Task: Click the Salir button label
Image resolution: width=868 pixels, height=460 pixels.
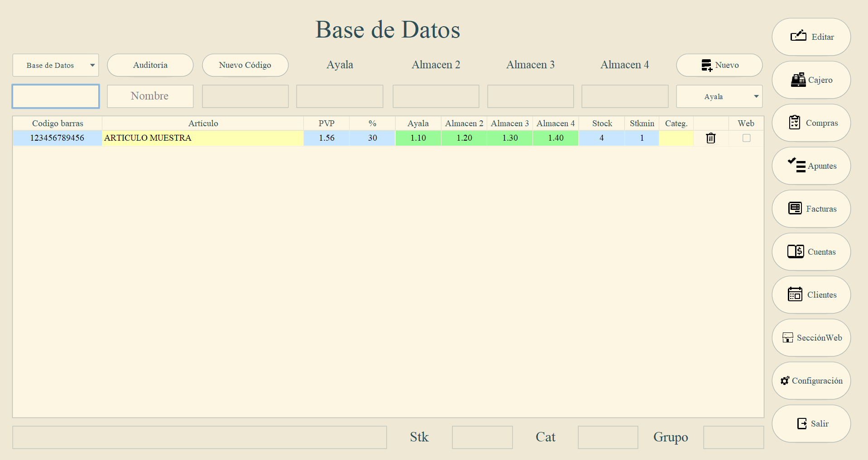Action: (820, 424)
